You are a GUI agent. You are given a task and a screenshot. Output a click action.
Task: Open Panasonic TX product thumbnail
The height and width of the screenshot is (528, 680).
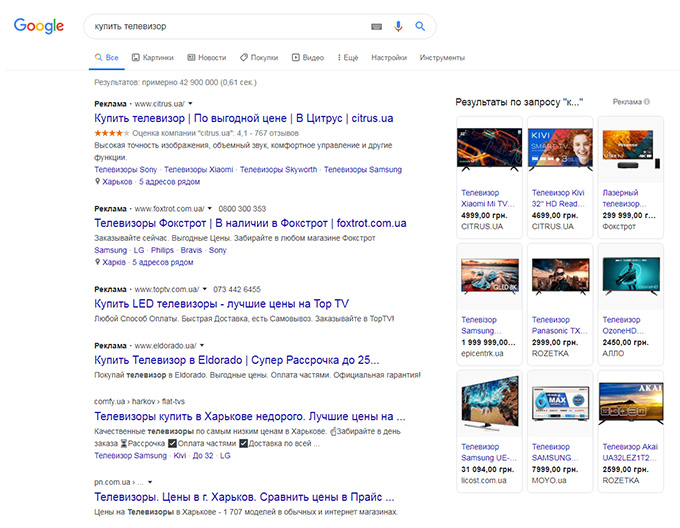[x=560, y=276]
